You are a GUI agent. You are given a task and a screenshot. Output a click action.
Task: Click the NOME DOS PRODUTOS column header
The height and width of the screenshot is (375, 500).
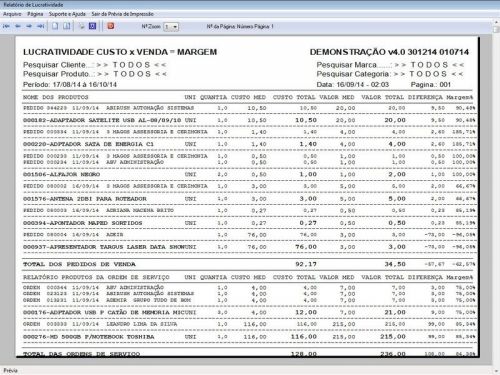[56, 97]
